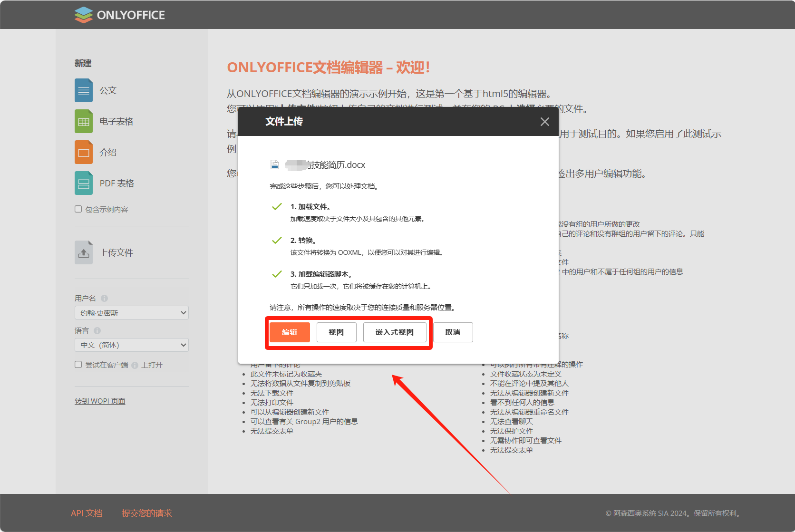Choose the 嵌入式视图 button

click(x=395, y=332)
